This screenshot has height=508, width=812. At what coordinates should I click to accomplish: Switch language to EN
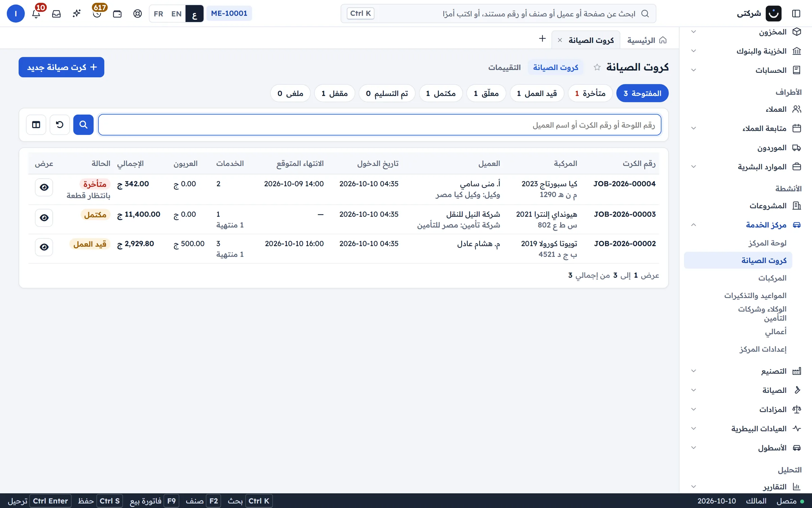(176, 14)
